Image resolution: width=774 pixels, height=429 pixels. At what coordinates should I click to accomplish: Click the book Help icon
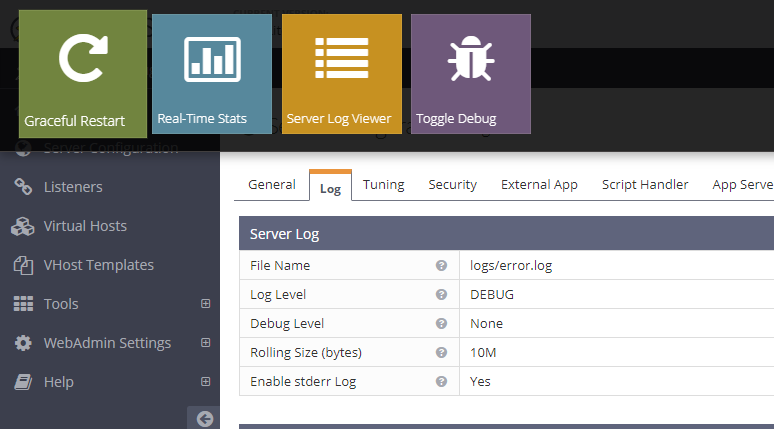click(23, 382)
